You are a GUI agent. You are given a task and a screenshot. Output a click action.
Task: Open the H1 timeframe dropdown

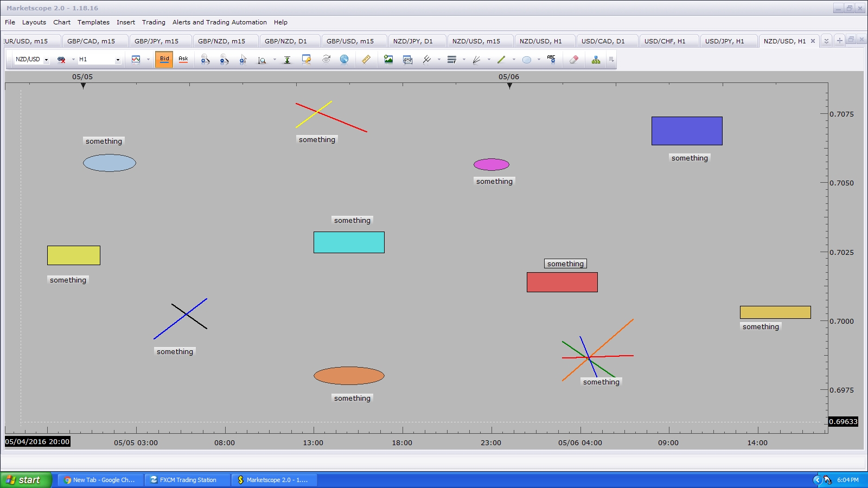tap(118, 60)
